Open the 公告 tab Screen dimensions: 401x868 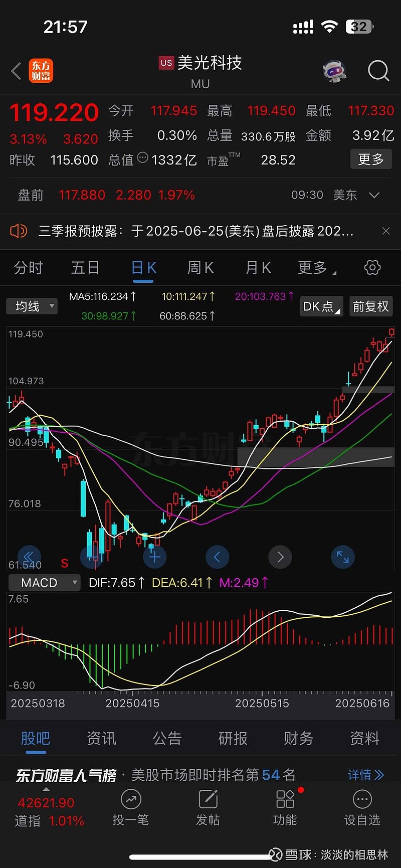pos(167,738)
